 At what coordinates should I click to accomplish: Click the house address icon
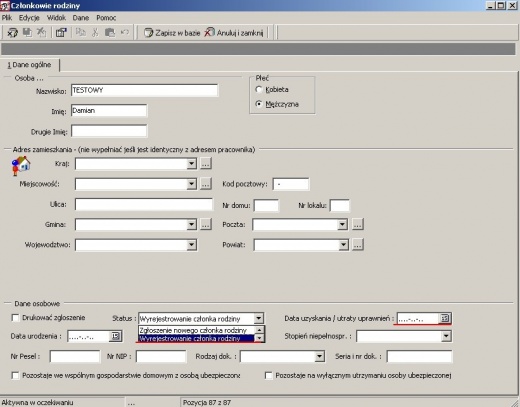pos(21,166)
